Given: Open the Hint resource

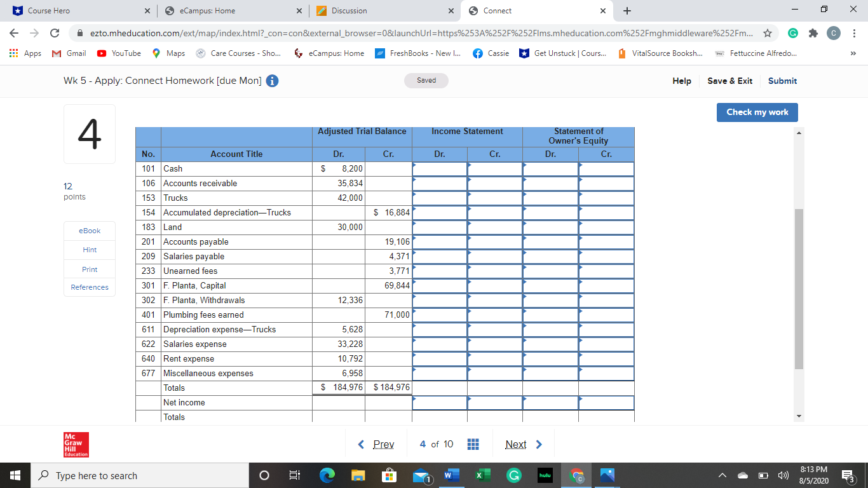Looking at the screenshot, I should [x=90, y=250].
